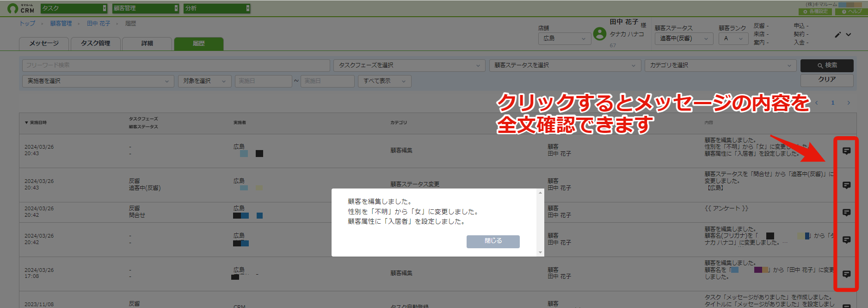Click タスクフェーズ column header
Screen dimensions: 868x308
(143, 119)
